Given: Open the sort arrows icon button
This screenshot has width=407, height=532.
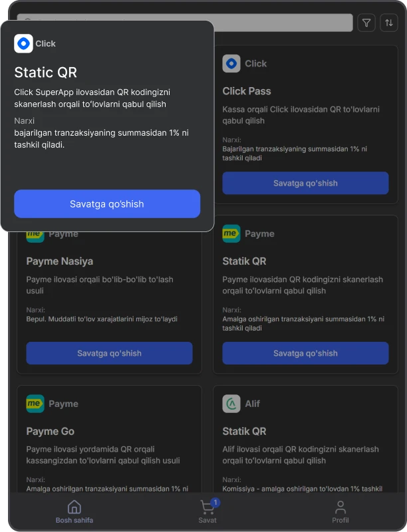Looking at the screenshot, I should [x=388, y=23].
